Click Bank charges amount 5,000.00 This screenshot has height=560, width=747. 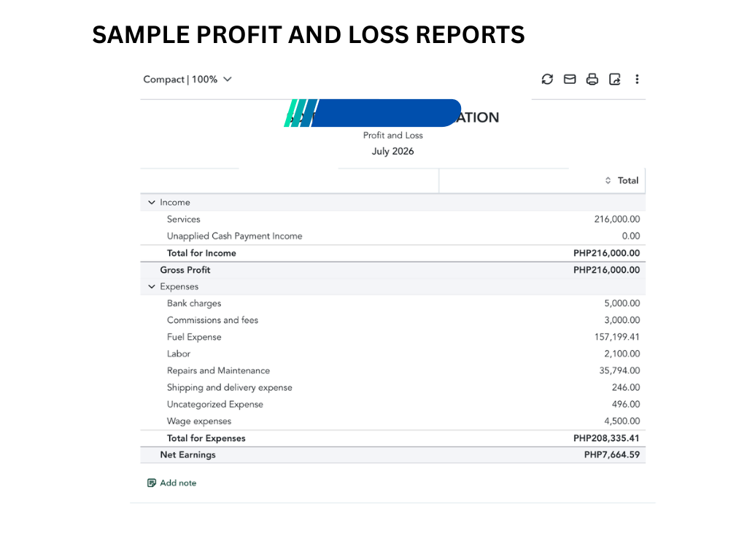[x=622, y=303]
